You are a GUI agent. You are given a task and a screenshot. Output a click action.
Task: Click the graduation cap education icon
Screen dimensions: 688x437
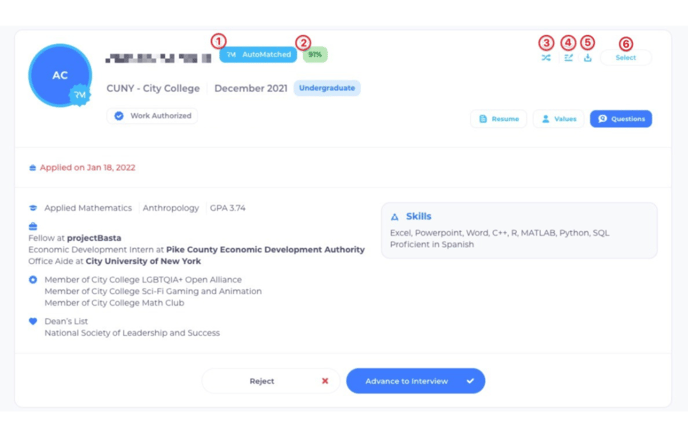(x=33, y=208)
